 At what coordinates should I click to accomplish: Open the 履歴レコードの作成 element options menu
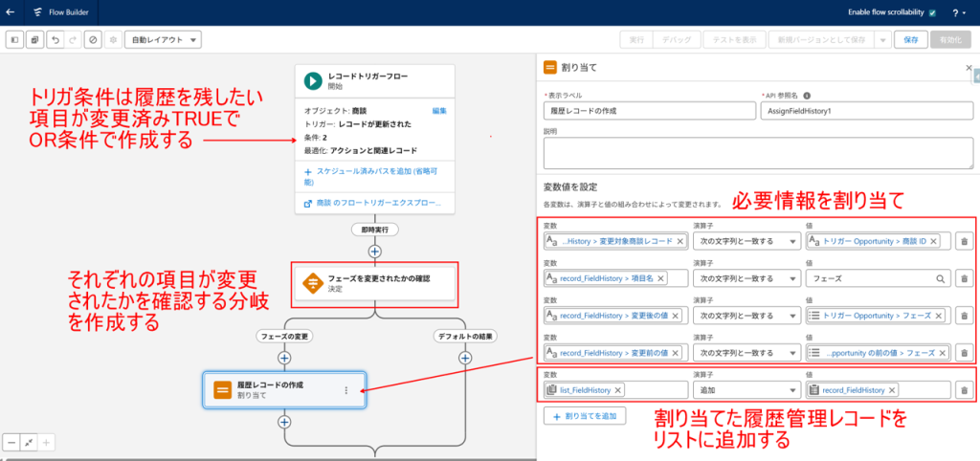tap(346, 390)
